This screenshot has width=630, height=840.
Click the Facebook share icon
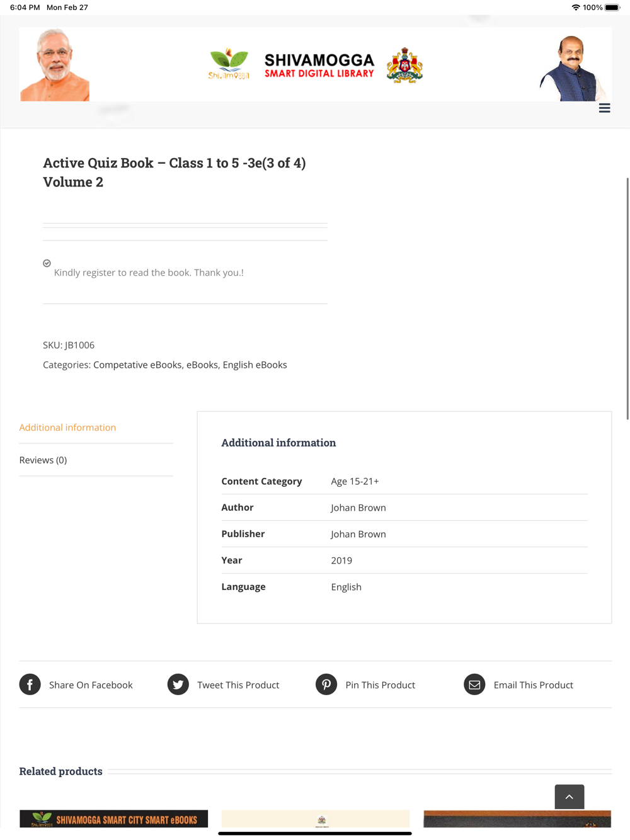click(x=30, y=684)
